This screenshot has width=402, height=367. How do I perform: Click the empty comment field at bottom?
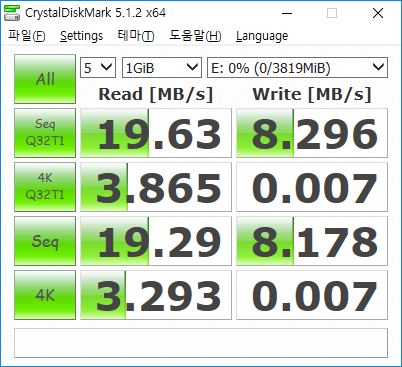[201, 343]
